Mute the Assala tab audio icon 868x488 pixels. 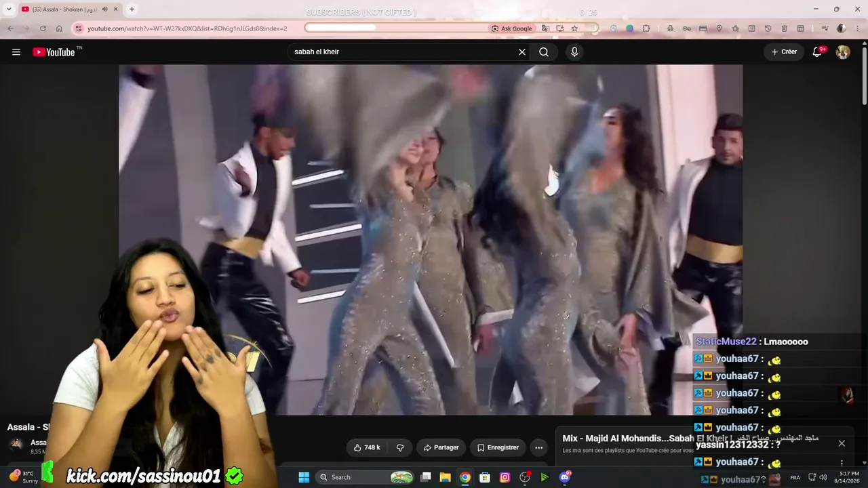click(x=104, y=9)
